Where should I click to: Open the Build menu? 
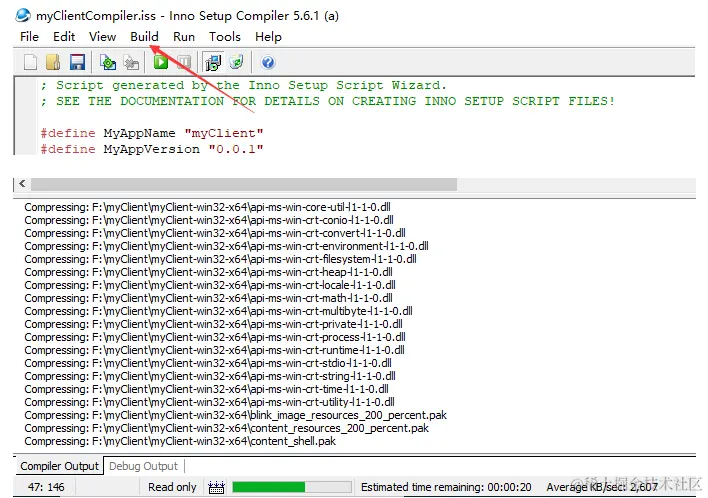click(144, 37)
